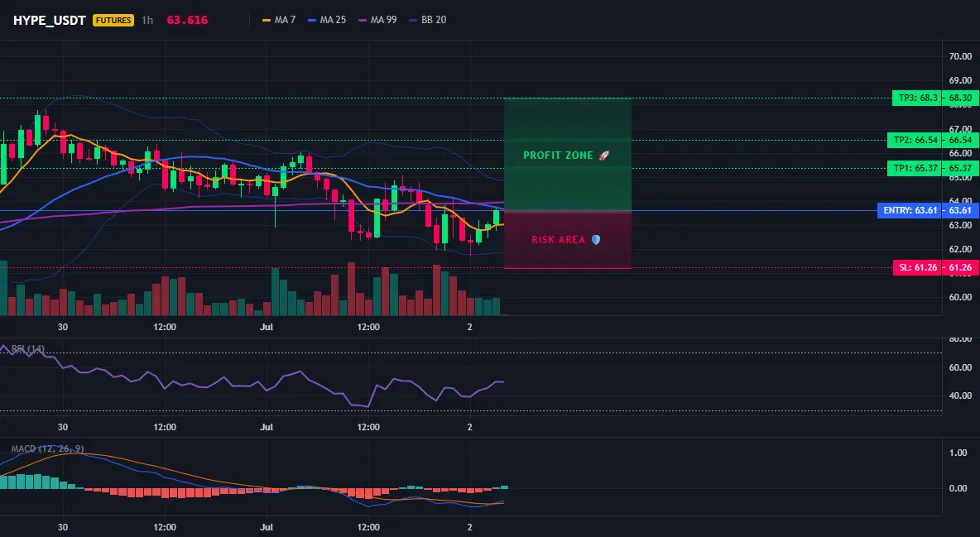
Task: Click the Jul date label under the MACD panel
Action: tap(267, 527)
